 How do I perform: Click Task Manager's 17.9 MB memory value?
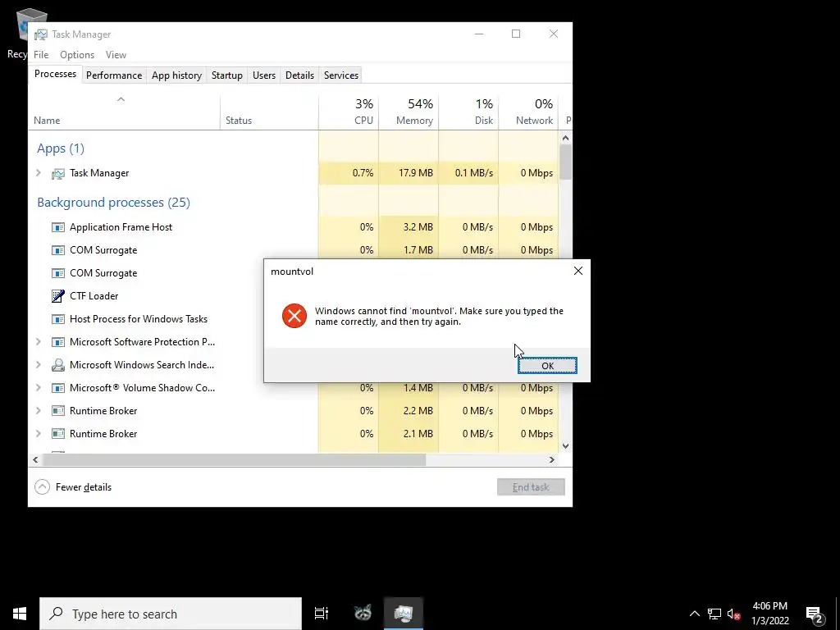pyautogui.click(x=416, y=173)
